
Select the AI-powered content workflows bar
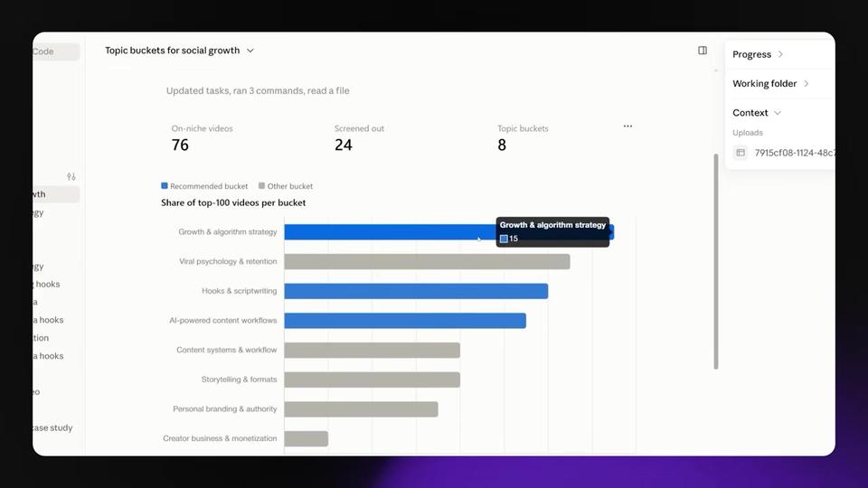[405, 320]
